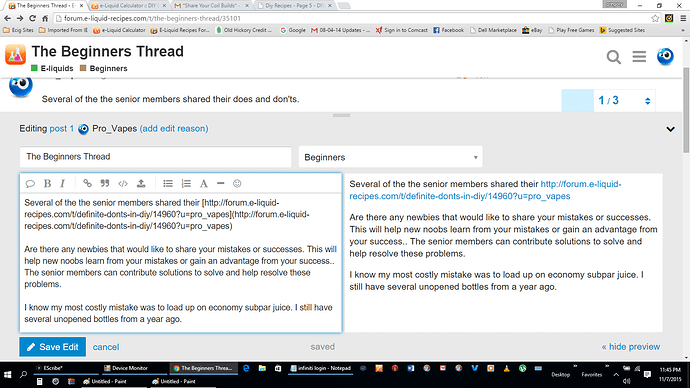Collapse the composer with the chevron
Image resolution: width=690 pixels, height=388 pixels.
(x=670, y=129)
